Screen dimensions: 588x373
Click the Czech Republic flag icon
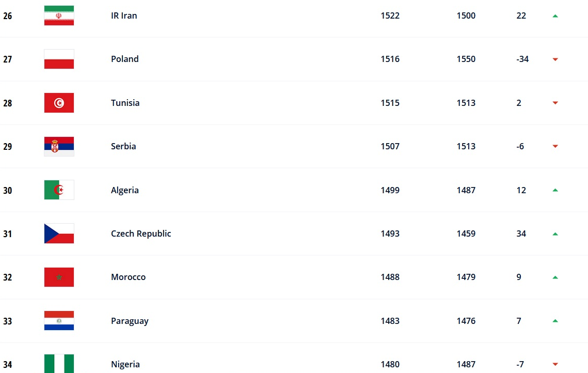(59, 234)
